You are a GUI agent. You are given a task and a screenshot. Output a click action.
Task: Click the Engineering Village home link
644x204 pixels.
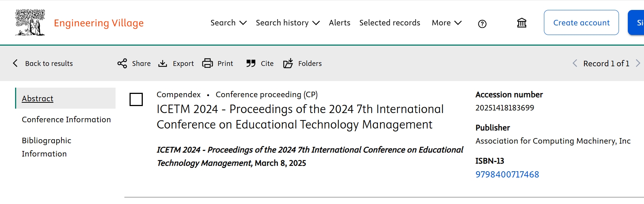[99, 23]
